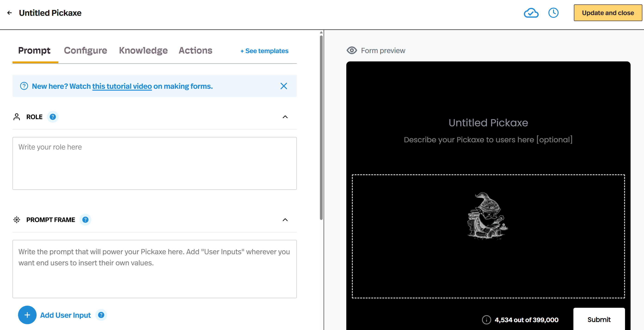Collapse the ROLE section chevron
This screenshot has height=330, width=644.
pyautogui.click(x=285, y=117)
